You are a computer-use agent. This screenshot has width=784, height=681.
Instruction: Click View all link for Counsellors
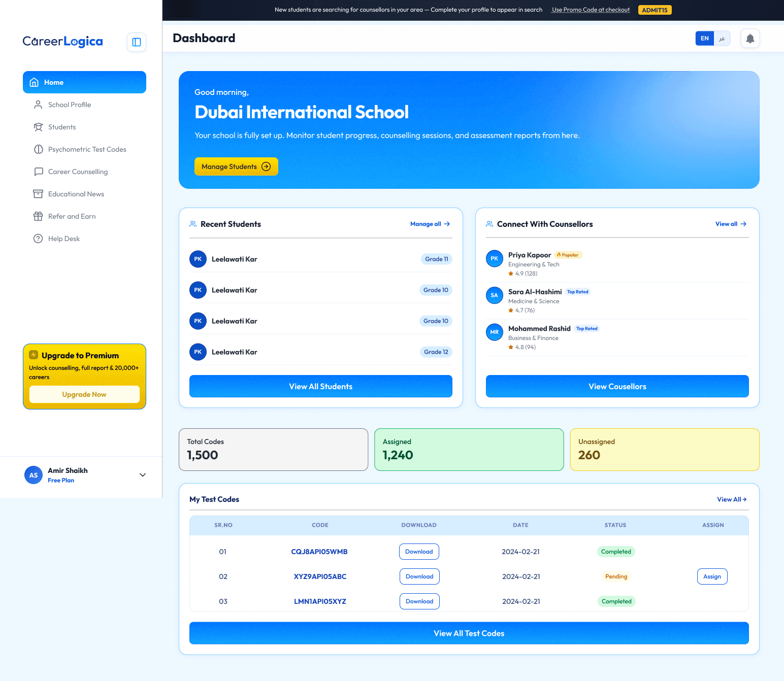pyautogui.click(x=731, y=224)
